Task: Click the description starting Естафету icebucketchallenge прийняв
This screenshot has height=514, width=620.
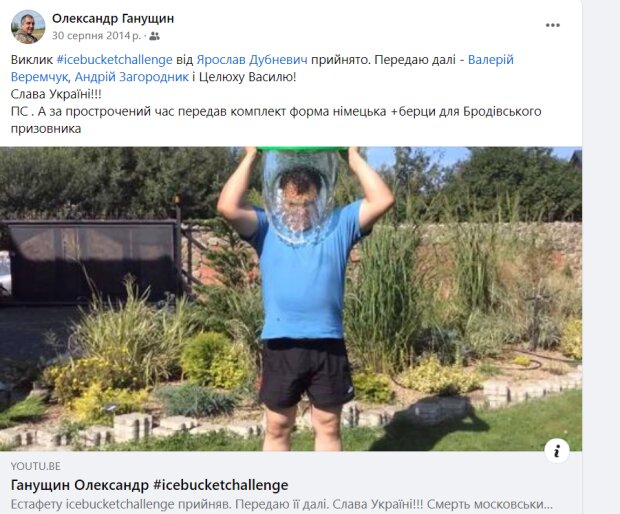Action: pyautogui.click(x=282, y=505)
